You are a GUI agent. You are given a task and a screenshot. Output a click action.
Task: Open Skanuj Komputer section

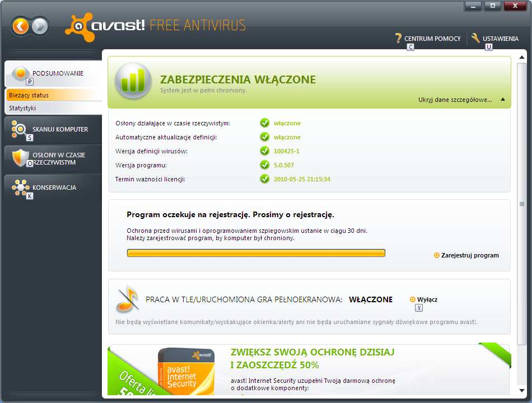[54, 130]
